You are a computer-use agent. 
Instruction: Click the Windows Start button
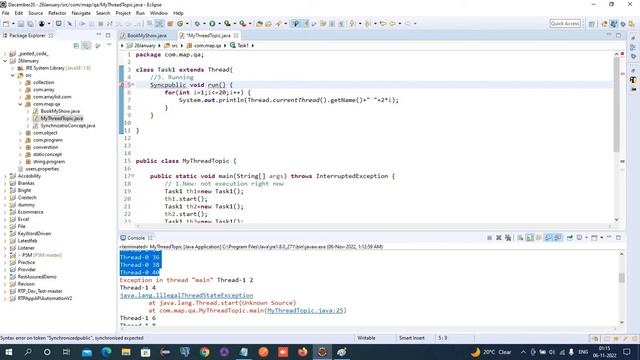(x=8, y=352)
